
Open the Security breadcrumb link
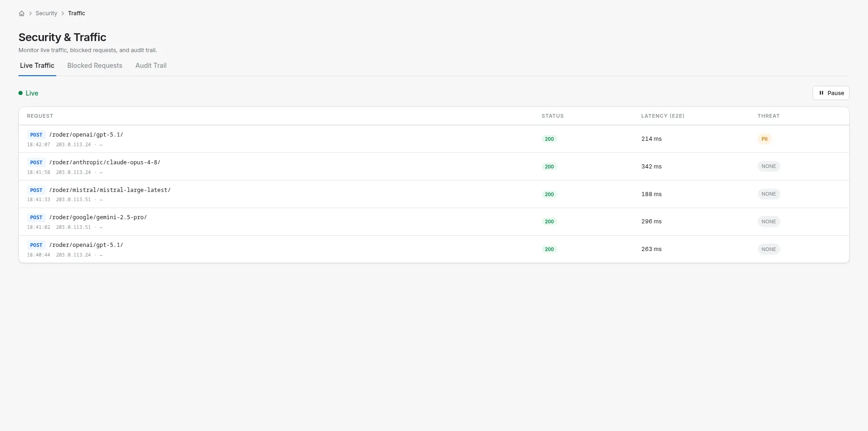coord(46,13)
